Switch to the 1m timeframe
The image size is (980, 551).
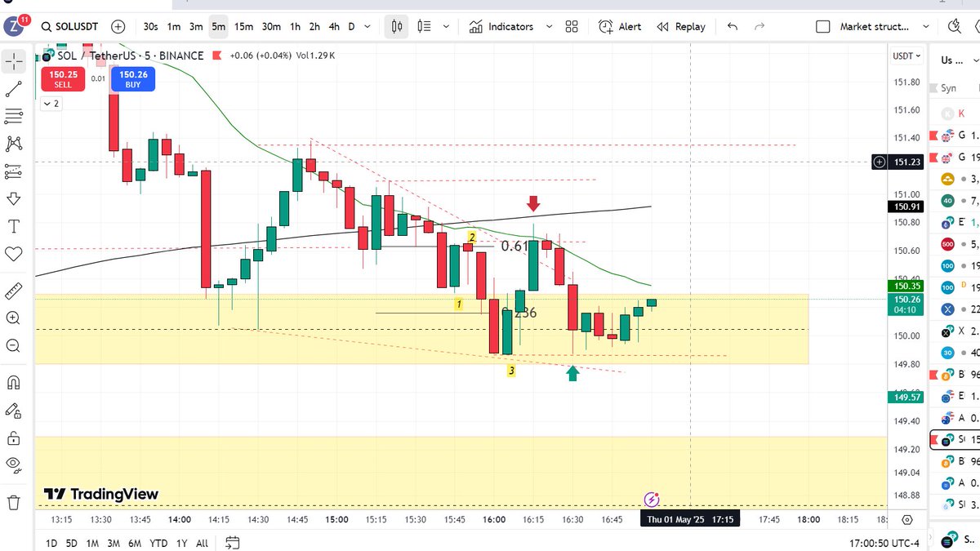pos(174,26)
